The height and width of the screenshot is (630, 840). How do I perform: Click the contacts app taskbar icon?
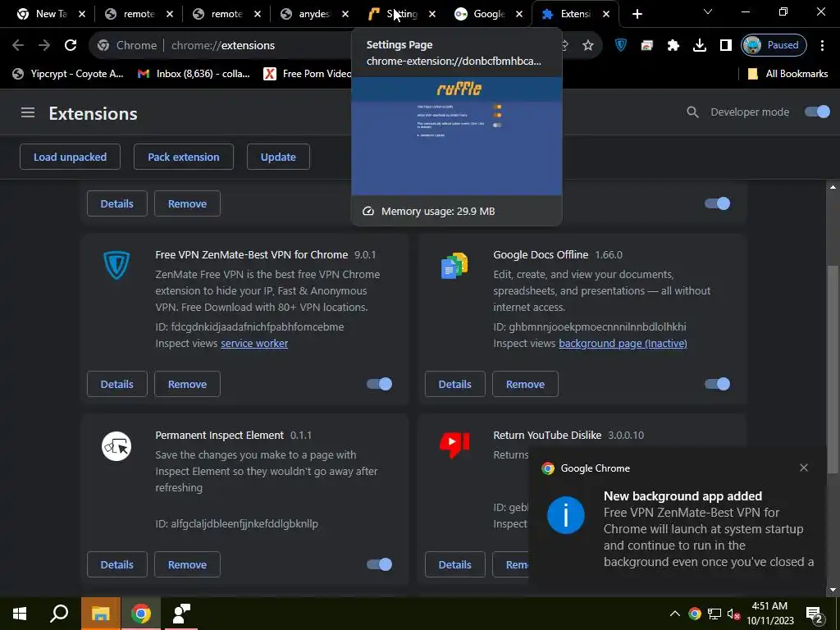point(181,614)
